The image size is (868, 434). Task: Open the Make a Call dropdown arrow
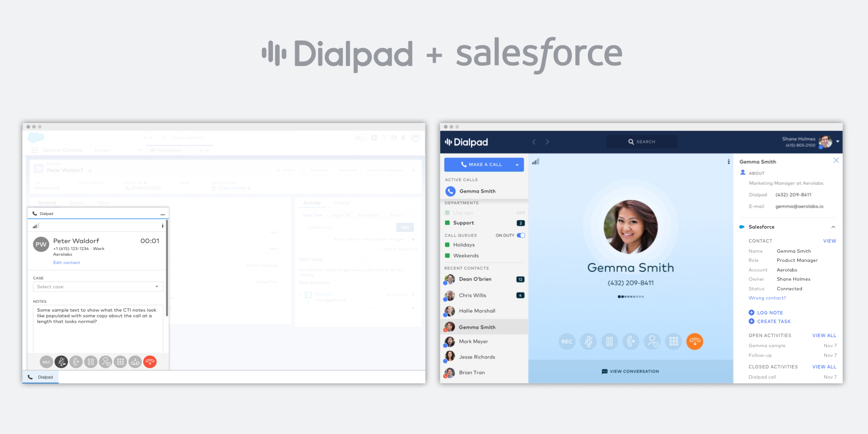pos(518,164)
